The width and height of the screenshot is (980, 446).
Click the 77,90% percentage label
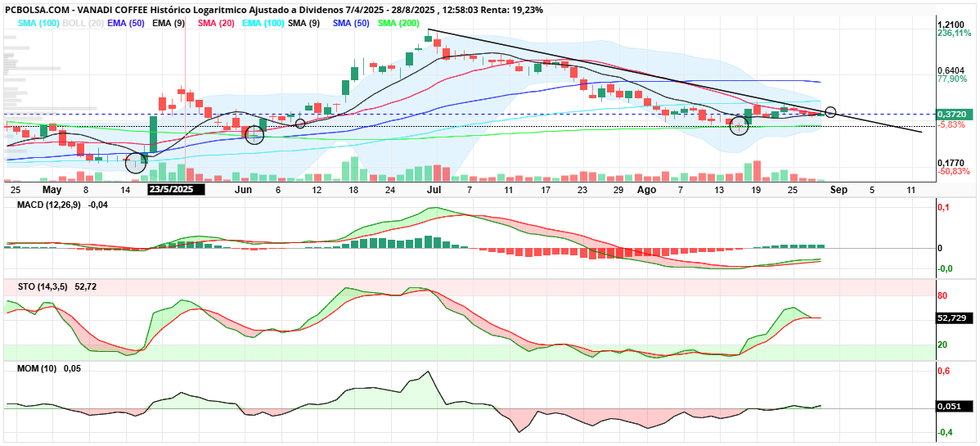pyautogui.click(x=952, y=79)
